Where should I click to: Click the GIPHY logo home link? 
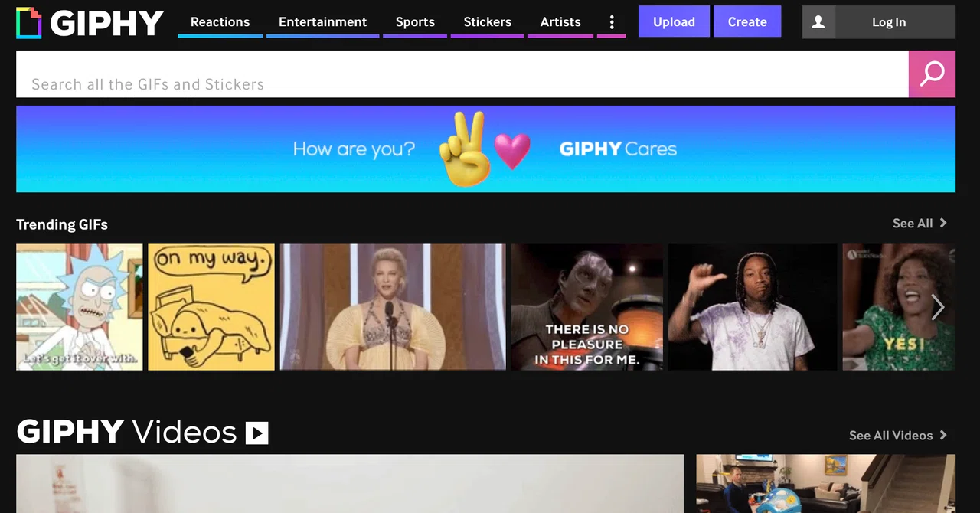pos(90,23)
